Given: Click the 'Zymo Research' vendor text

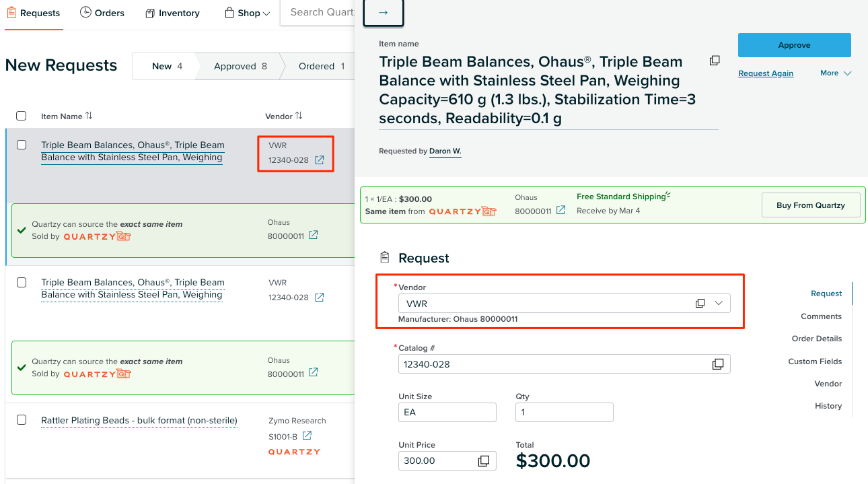Looking at the screenshot, I should 297,421.
